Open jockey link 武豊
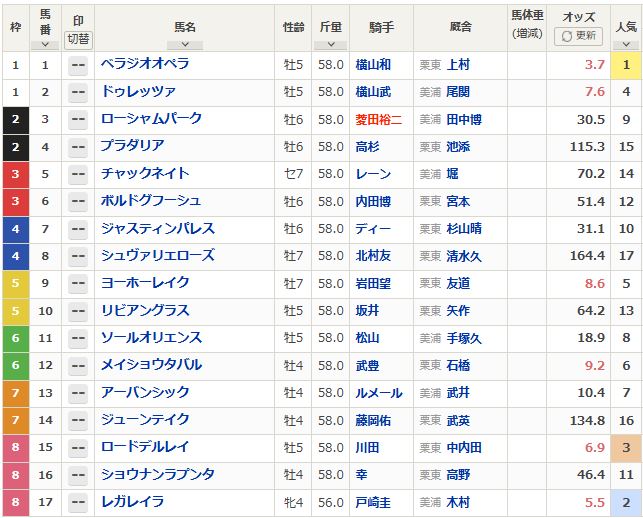The height and width of the screenshot is (518, 643). pyautogui.click(x=367, y=366)
